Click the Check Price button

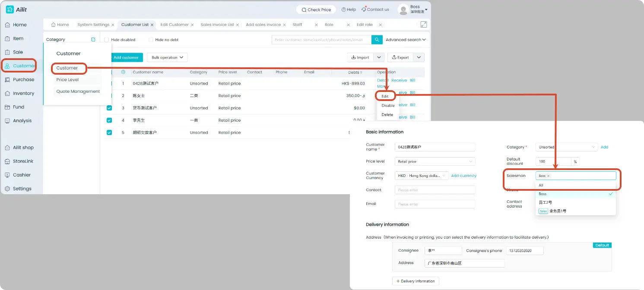click(316, 9)
